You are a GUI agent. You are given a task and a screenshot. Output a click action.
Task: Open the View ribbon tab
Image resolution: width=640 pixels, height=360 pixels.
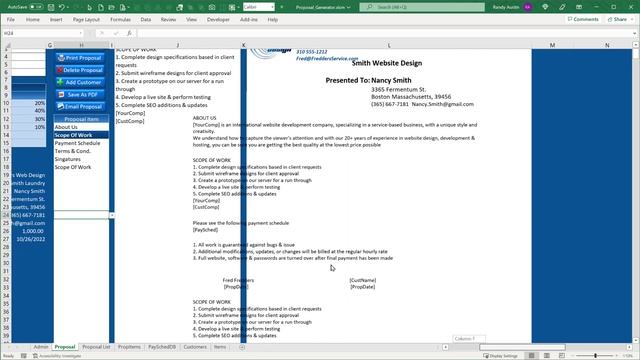[x=191, y=19]
